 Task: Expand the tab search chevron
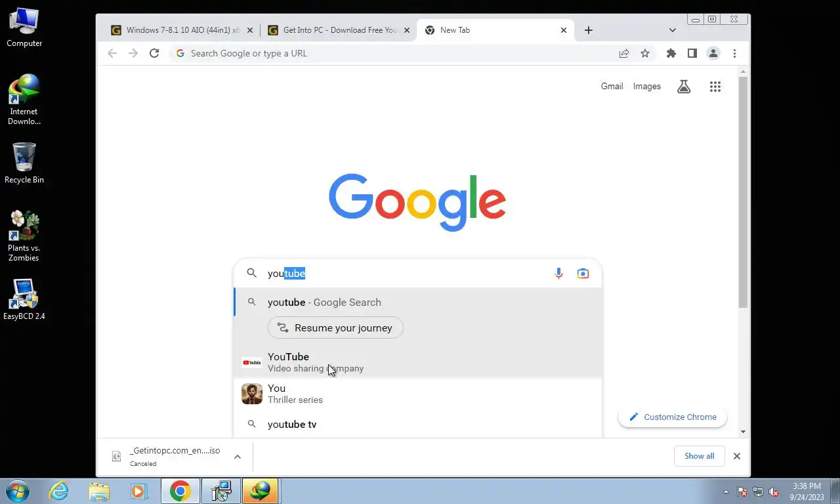pyautogui.click(x=673, y=30)
